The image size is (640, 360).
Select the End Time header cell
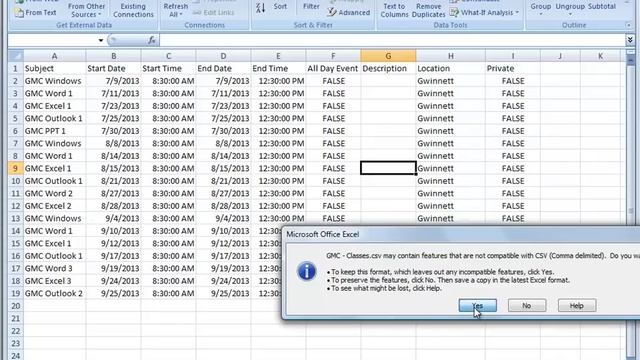click(278, 68)
